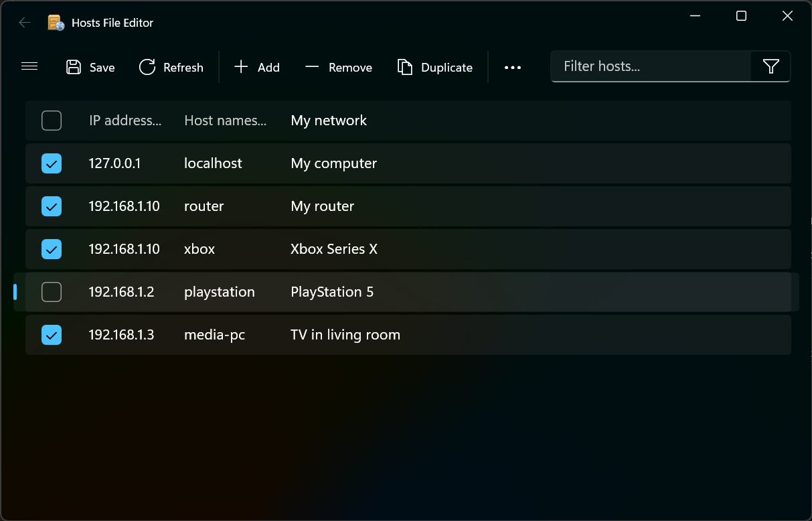
Task: Click the Host names column header
Action: [225, 121]
